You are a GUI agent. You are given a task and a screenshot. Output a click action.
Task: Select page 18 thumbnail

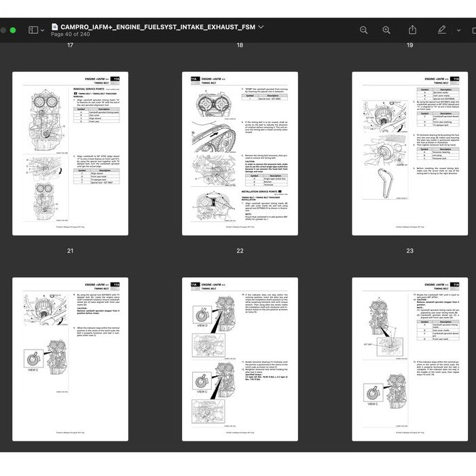[x=240, y=153]
